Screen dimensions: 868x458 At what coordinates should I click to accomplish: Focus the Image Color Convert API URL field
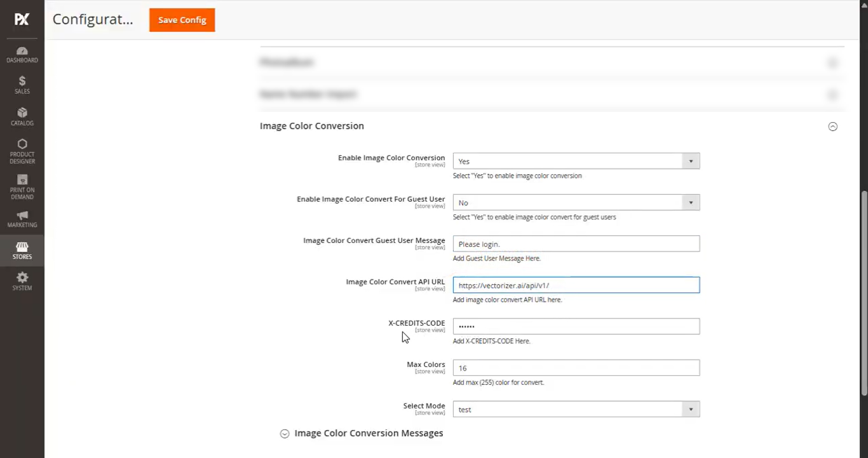coord(576,285)
